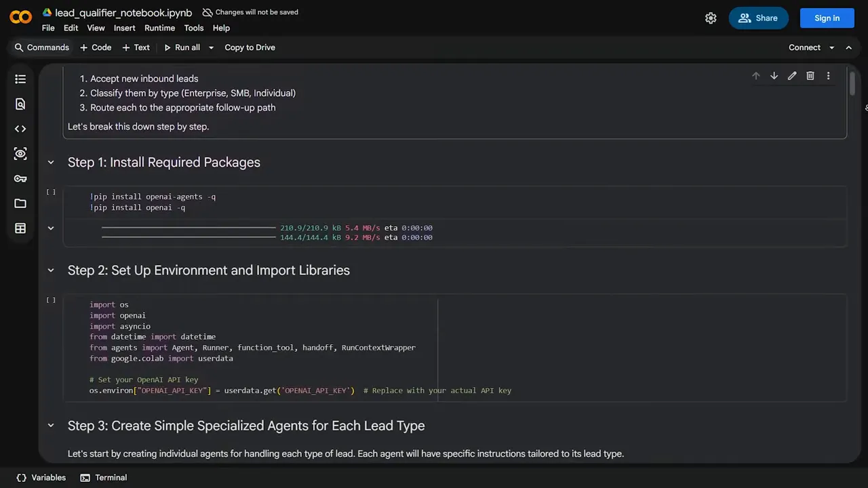Open Find and replace sidebar panel

click(x=20, y=104)
